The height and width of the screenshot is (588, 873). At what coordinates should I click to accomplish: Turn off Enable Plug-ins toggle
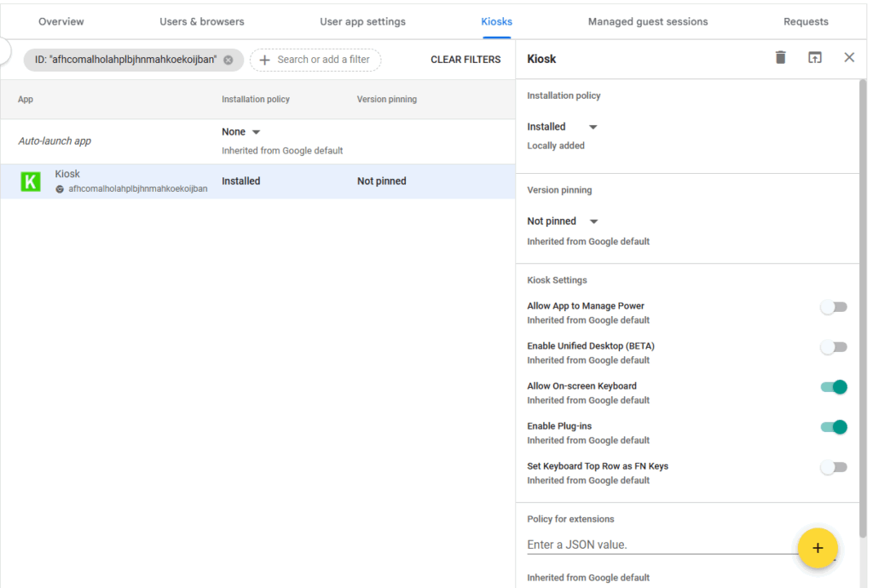tap(833, 427)
